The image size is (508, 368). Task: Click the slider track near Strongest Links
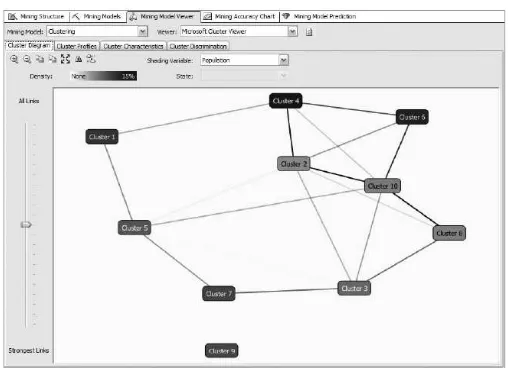(25, 323)
